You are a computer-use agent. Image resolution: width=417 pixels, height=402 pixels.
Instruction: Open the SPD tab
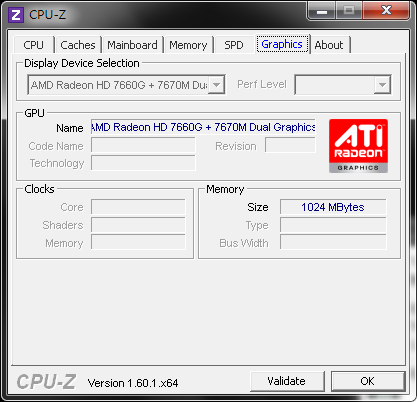click(234, 45)
